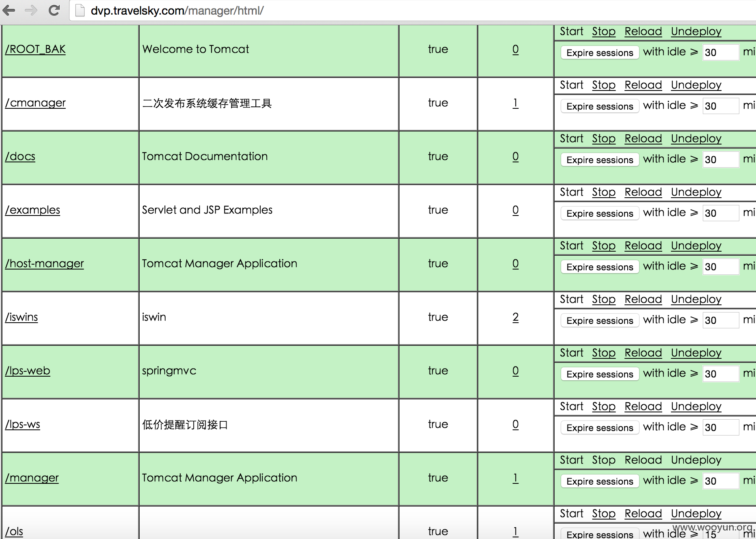
Task: Stop the /cmanager application
Action: tap(604, 85)
